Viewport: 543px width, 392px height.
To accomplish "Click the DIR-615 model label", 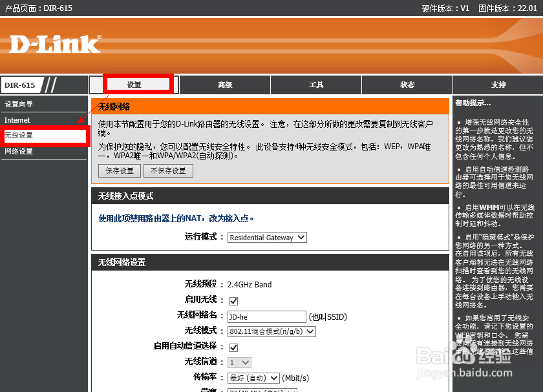I will point(20,85).
